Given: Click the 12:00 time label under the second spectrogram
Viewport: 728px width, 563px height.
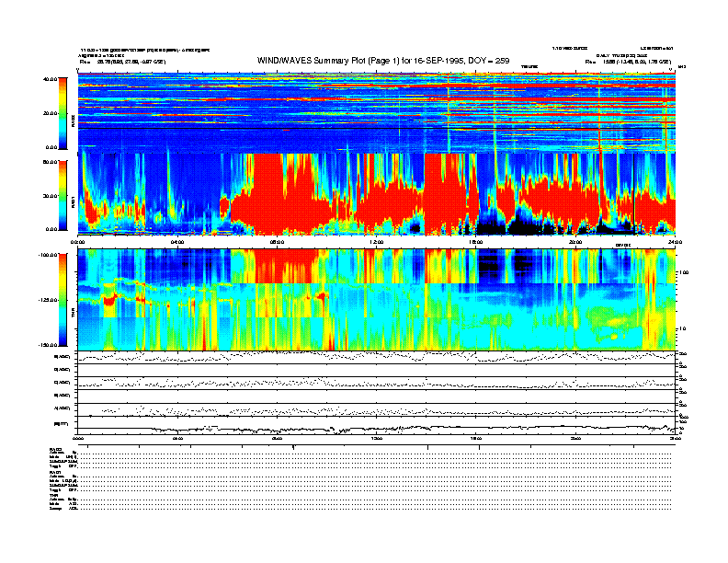Looking at the screenshot, I should point(377,242).
